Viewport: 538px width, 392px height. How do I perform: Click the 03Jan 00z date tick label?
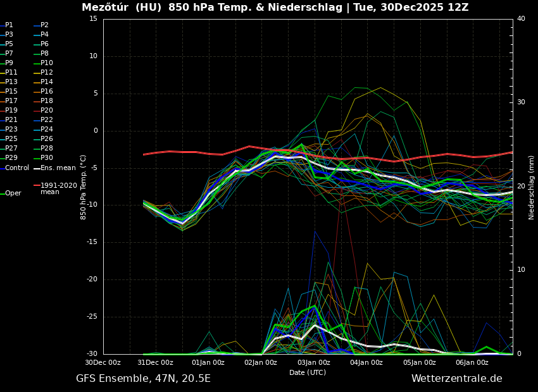pyautogui.click(x=314, y=363)
